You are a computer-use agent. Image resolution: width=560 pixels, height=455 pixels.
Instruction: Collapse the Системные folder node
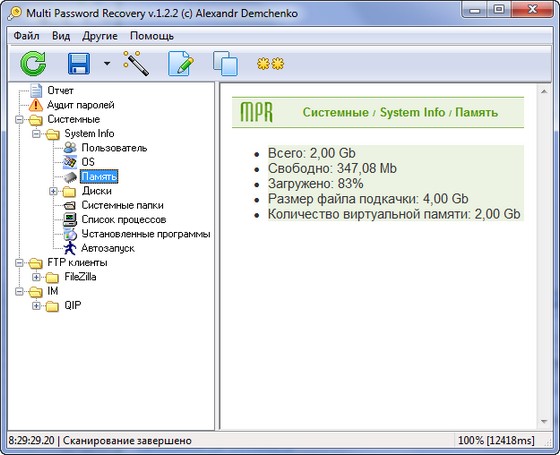point(19,120)
